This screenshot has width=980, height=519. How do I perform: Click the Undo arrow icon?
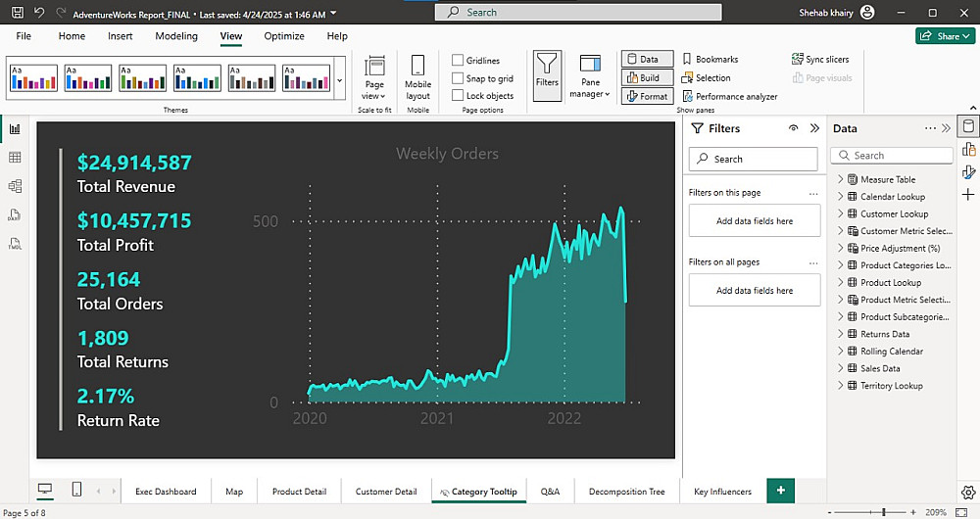39,13
